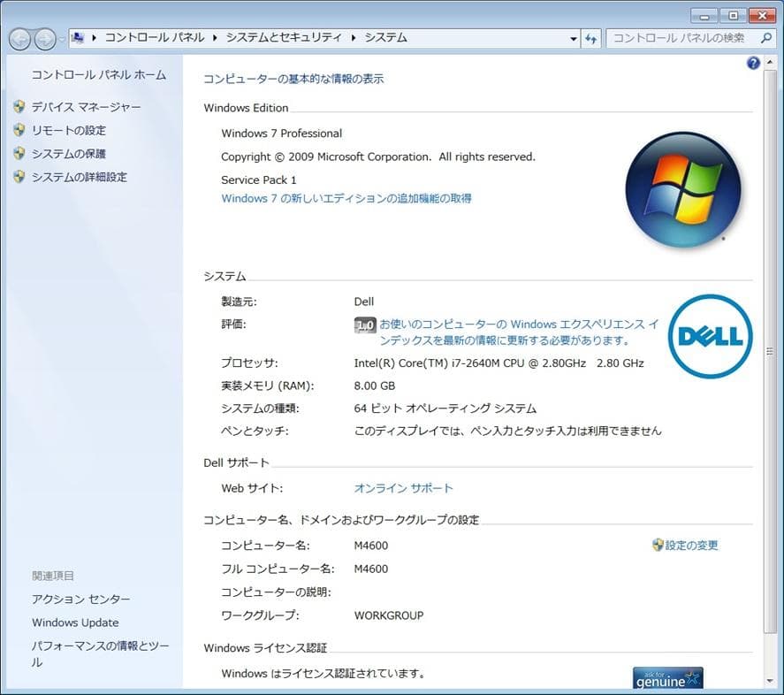Click the ask for genuine Microsoft badge
The width and height of the screenshot is (784, 695).
(x=667, y=676)
